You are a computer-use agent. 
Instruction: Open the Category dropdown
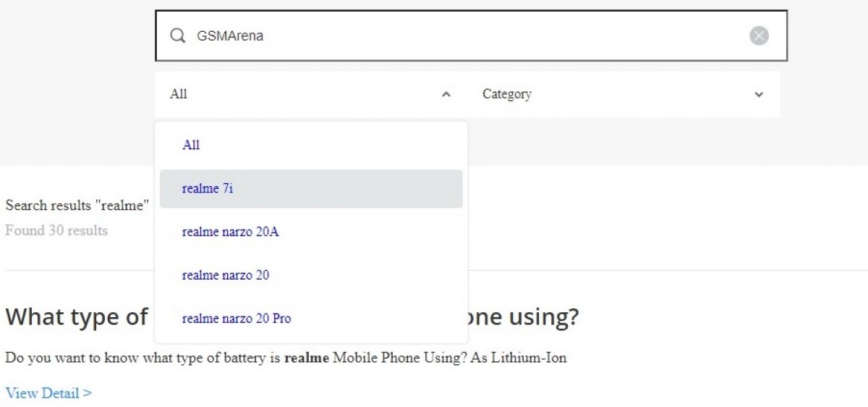point(624,94)
